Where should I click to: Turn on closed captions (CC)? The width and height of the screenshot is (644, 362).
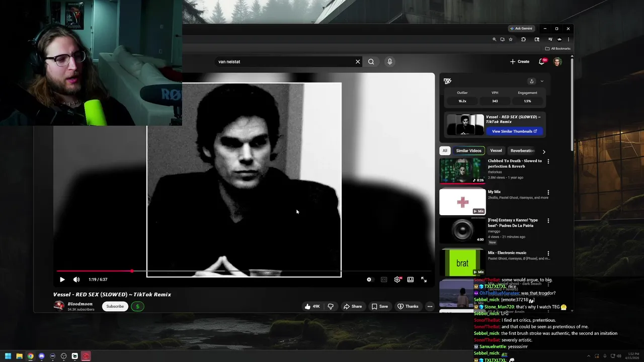click(x=384, y=280)
